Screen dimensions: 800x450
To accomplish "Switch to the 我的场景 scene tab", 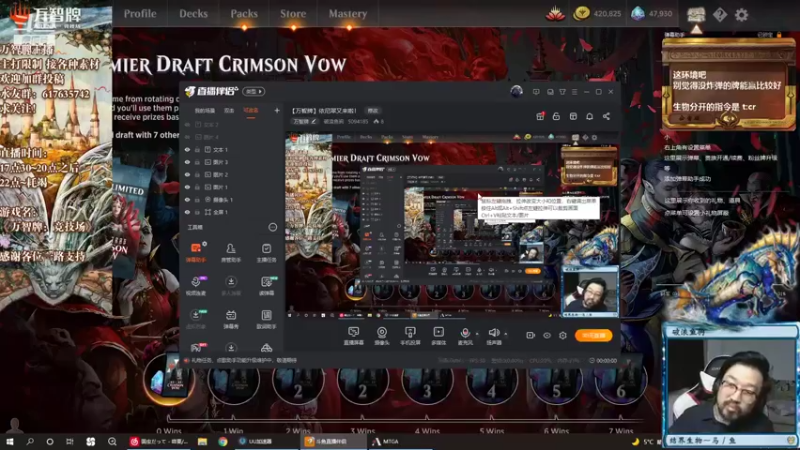I will (x=205, y=111).
